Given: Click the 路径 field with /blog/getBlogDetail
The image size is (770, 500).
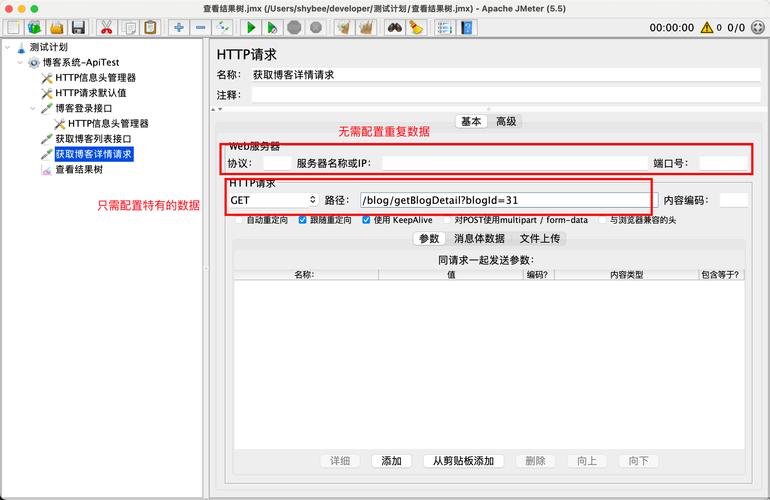Looking at the screenshot, I should [509, 200].
